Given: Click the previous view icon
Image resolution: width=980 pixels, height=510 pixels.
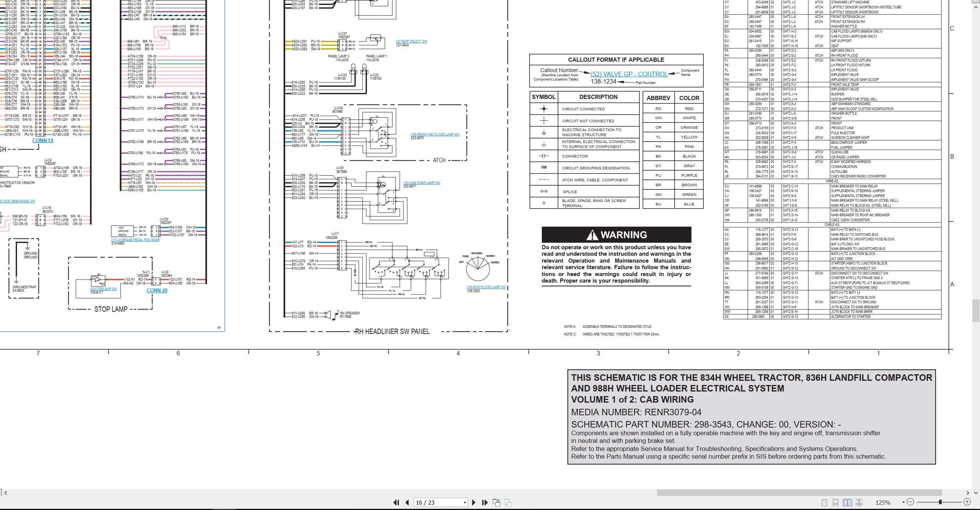Looking at the screenshot, I should 497,502.
